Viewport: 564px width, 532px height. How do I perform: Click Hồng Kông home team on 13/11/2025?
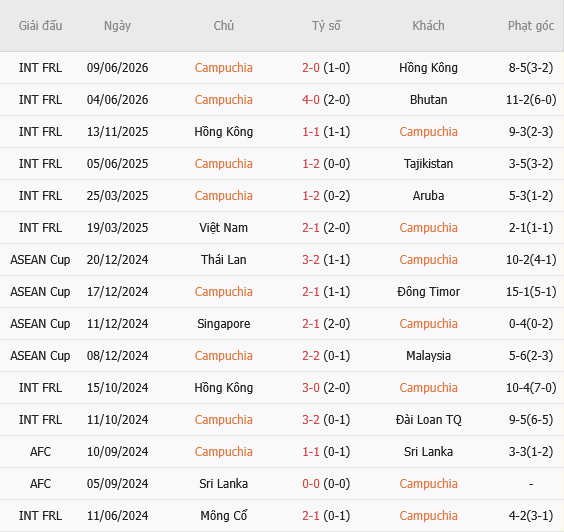click(223, 132)
